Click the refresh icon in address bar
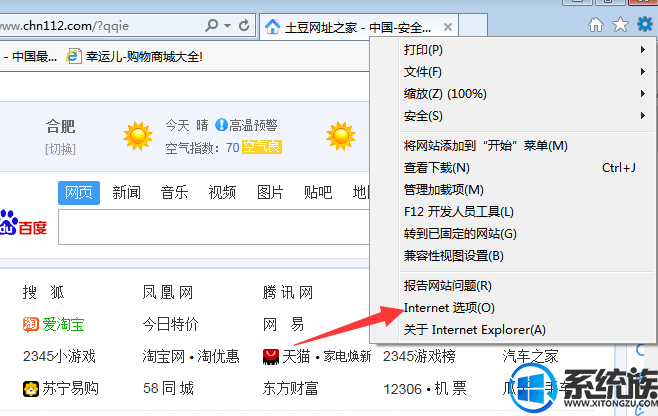This screenshot has width=658, height=416. click(244, 26)
